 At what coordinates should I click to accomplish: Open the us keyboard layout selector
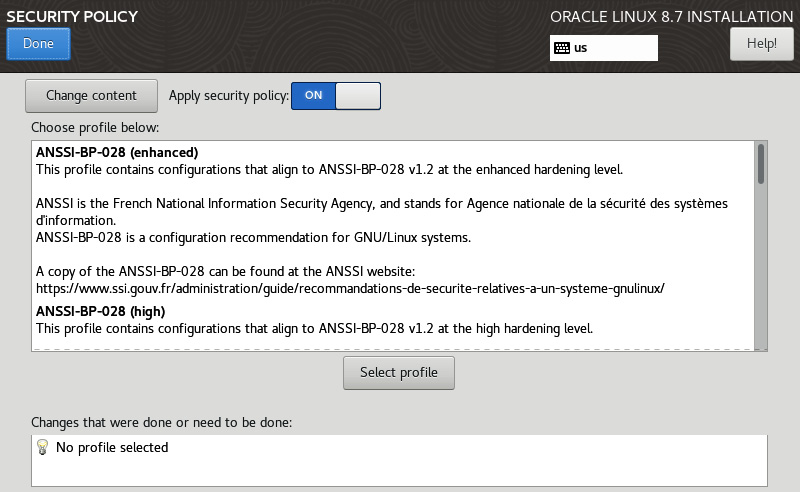coord(604,48)
